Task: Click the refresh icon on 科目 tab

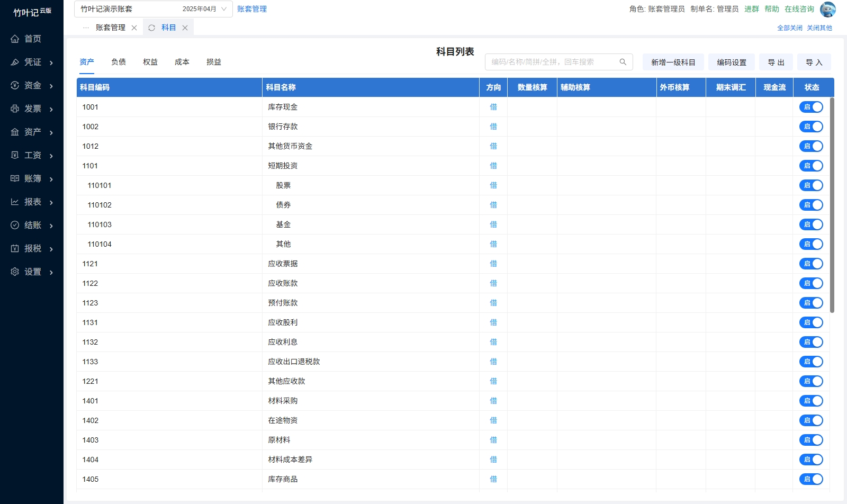Action: pyautogui.click(x=152, y=28)
